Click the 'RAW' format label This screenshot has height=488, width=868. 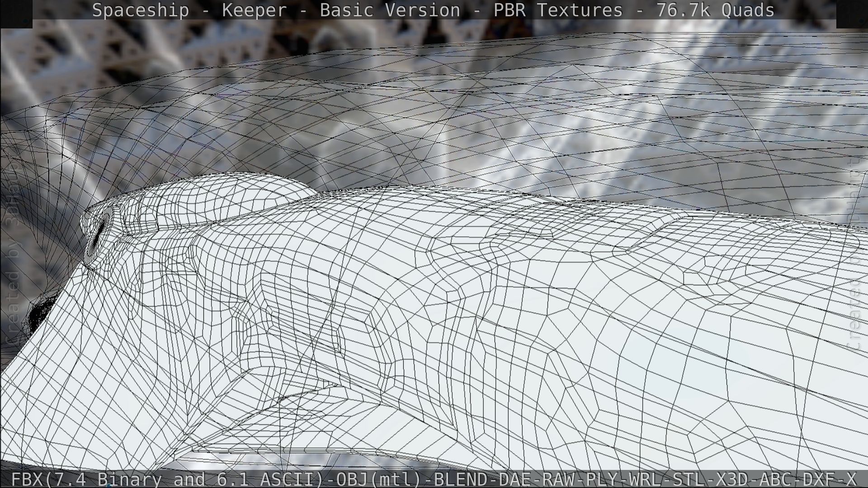[x=558, y=479]
